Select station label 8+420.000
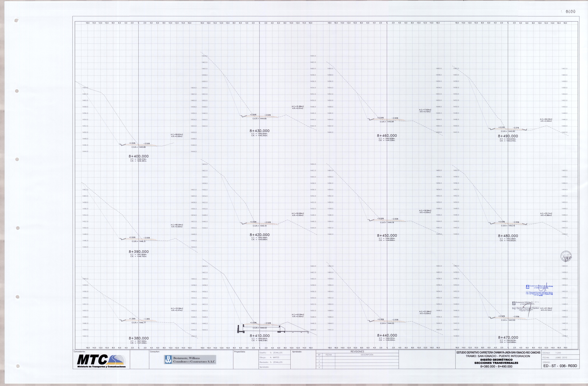The image size is (588, 386). (259, 235)
